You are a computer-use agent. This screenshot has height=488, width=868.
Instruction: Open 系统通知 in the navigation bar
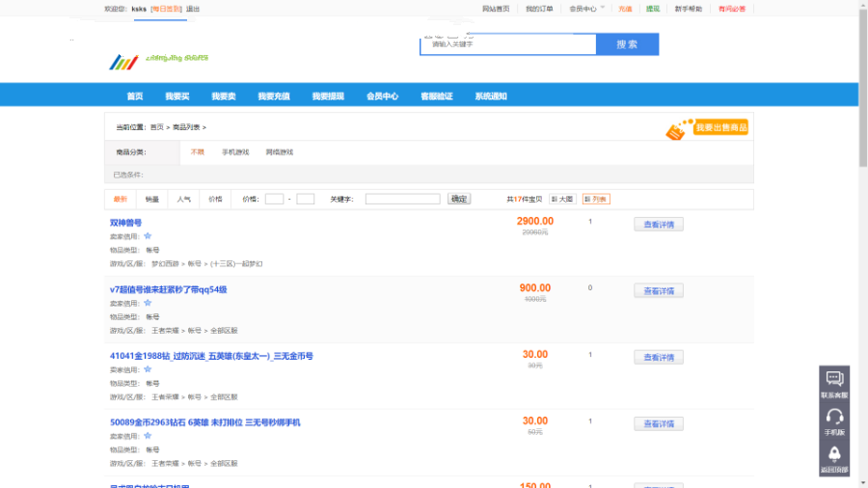491,96
